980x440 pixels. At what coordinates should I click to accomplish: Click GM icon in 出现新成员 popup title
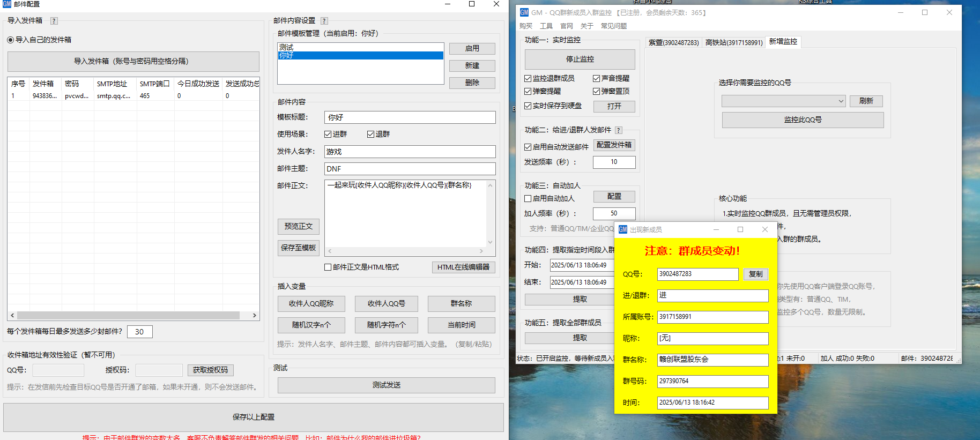click(x=622, y=229)
